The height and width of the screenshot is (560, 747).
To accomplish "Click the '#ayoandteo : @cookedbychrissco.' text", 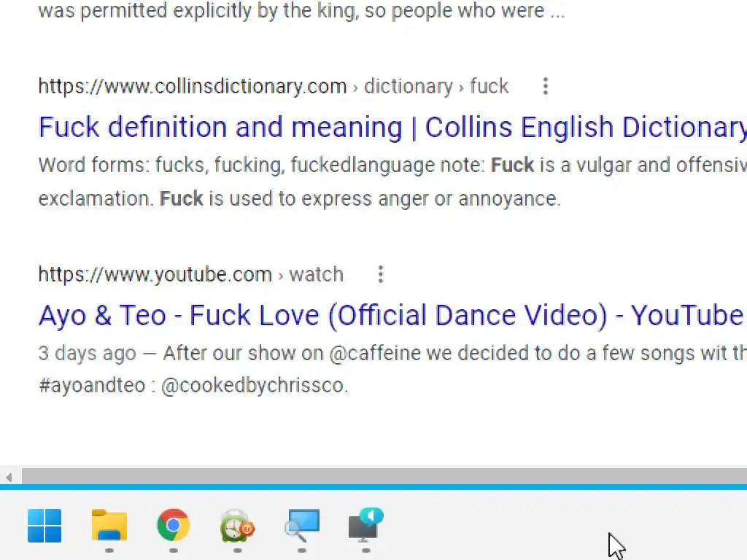I will (193, 385).
